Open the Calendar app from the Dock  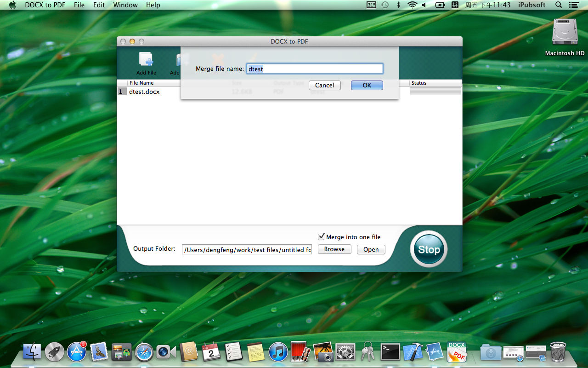[x=211, y=352]
